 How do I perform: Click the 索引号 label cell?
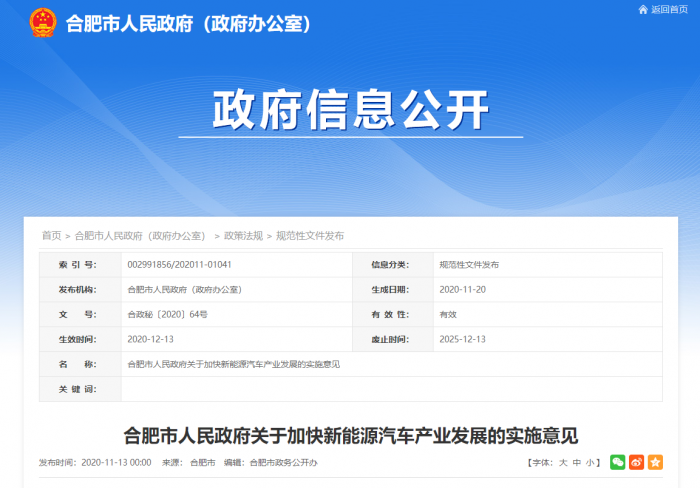(80, 265)
